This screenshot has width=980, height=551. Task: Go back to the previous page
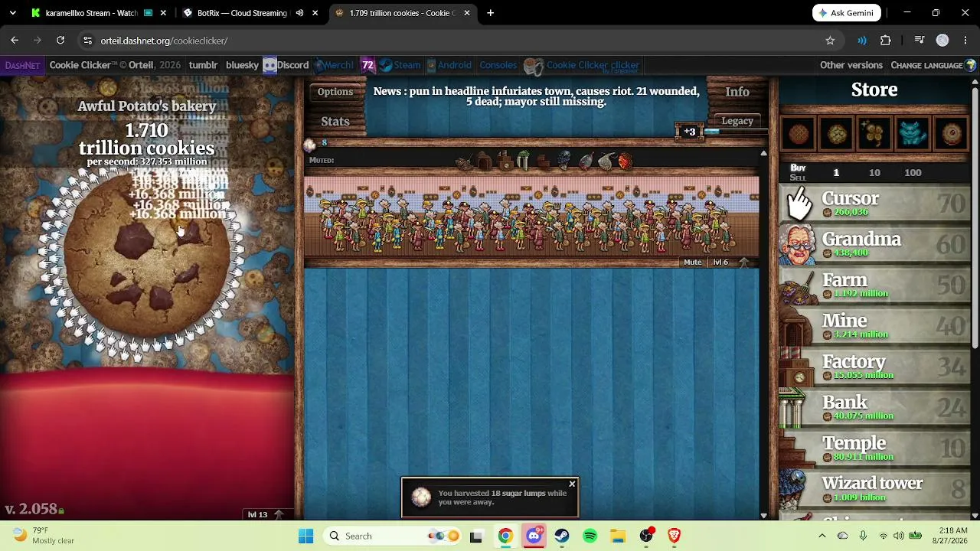coord(15,41)
